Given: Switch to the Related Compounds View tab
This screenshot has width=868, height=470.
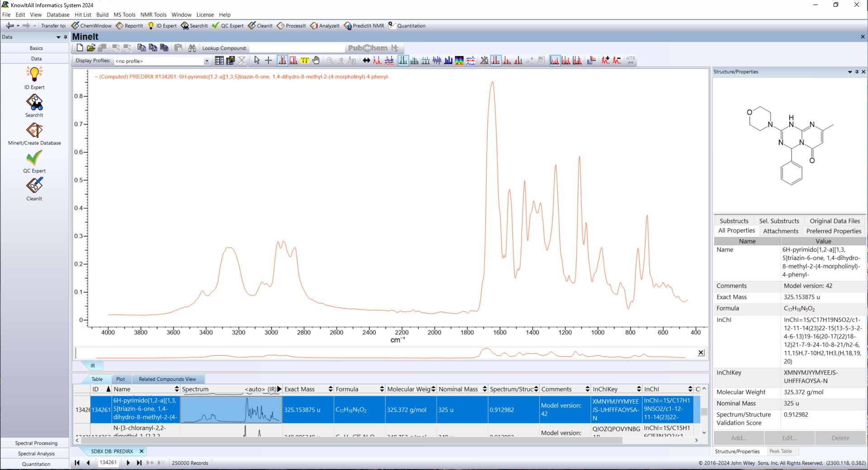Looking at the screenshot, I should click(167, 379).
